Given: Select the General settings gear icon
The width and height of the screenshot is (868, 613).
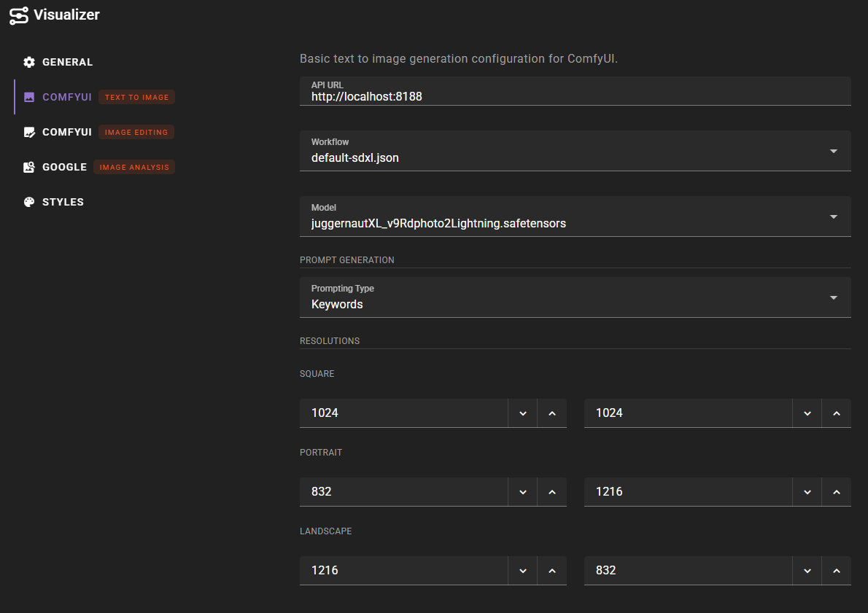Looking at the screenshot, I should click(29, 62).
